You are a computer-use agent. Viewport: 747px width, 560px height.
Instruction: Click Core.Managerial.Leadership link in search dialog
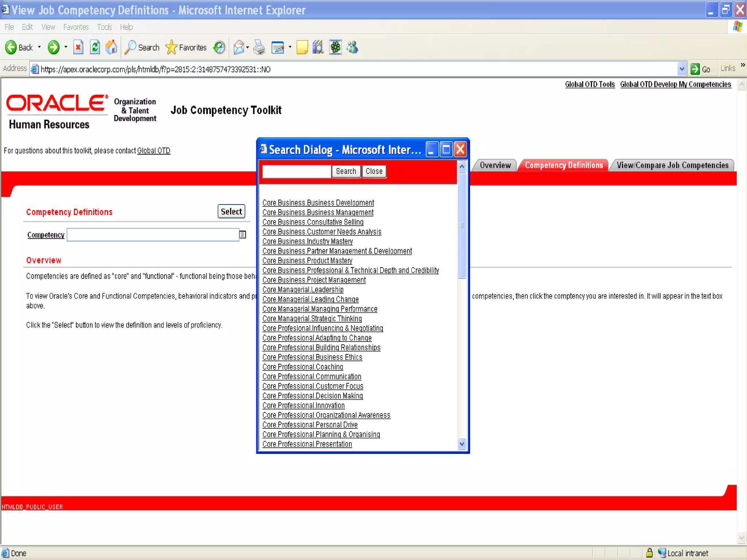tap(303, 290)
